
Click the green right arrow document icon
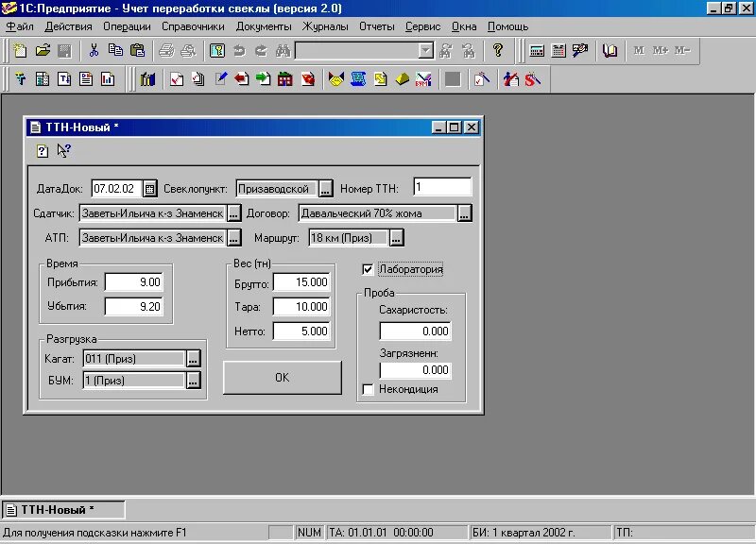pyautogui.click(x=264, y=79)
